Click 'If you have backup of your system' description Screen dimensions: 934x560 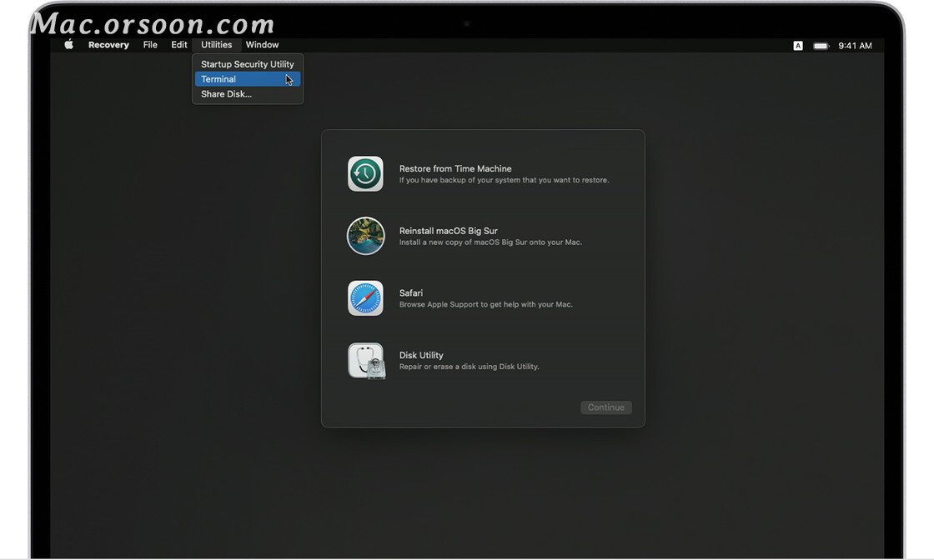click(504, 180)
